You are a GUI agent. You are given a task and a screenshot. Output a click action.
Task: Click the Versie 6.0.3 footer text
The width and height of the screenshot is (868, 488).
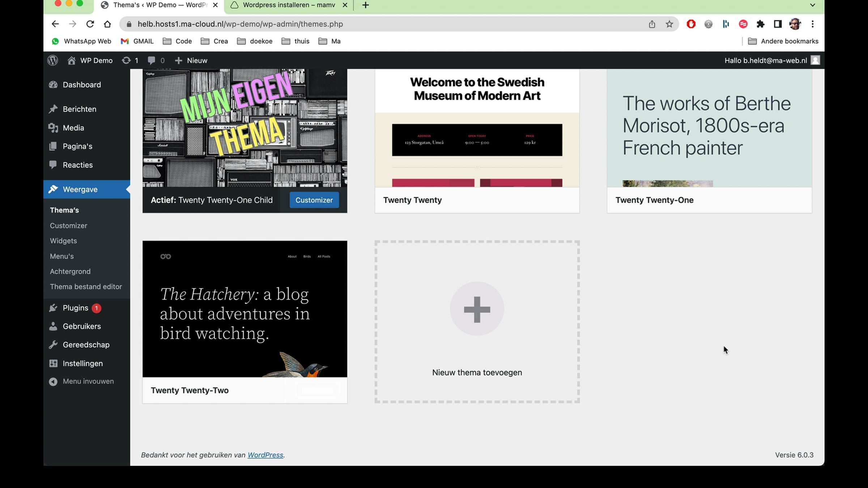tap(794, 455)
